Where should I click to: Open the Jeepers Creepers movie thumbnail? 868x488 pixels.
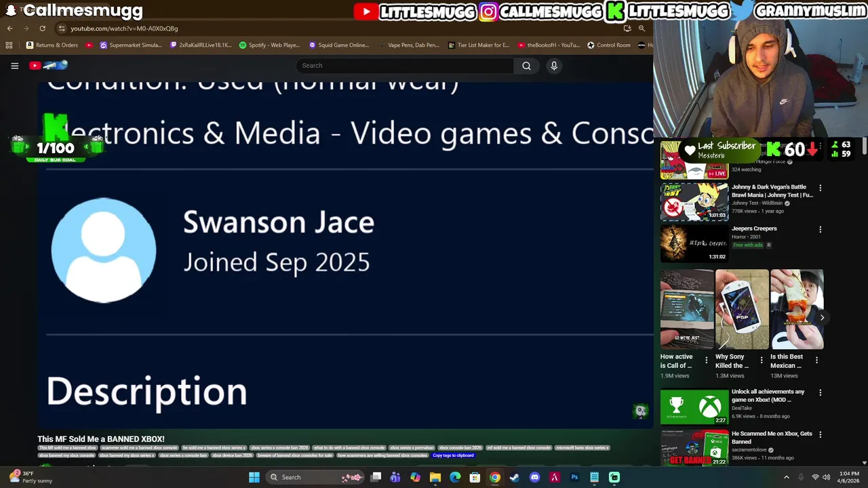tap(694, 243)
